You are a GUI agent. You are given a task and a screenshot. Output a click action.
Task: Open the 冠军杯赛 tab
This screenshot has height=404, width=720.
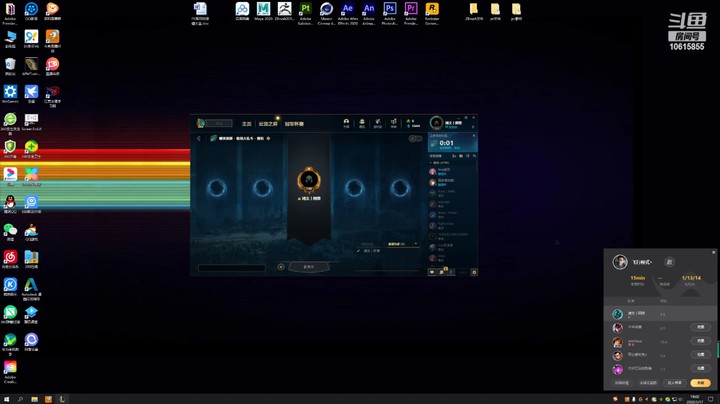294,124
